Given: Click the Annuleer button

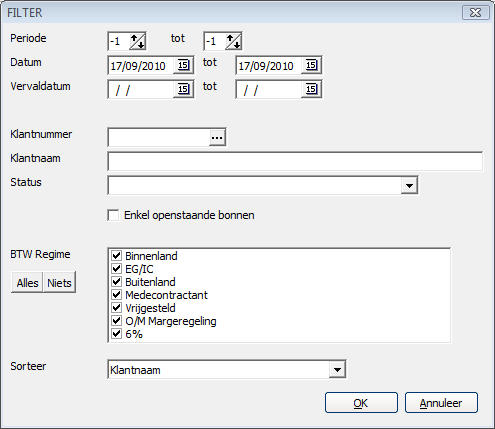Looking at the screenshot, I should (x=441, y=403).
